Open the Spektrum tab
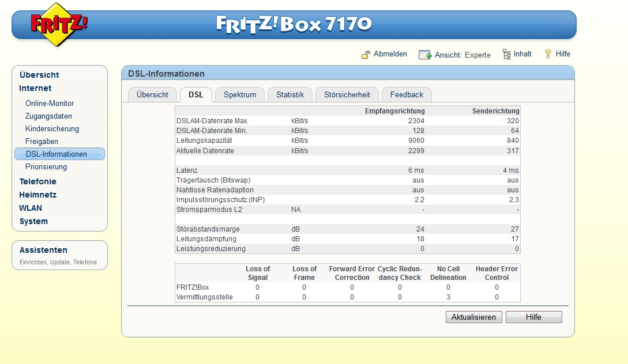Viewport: 628px width, 364px height. click(240, 95)
